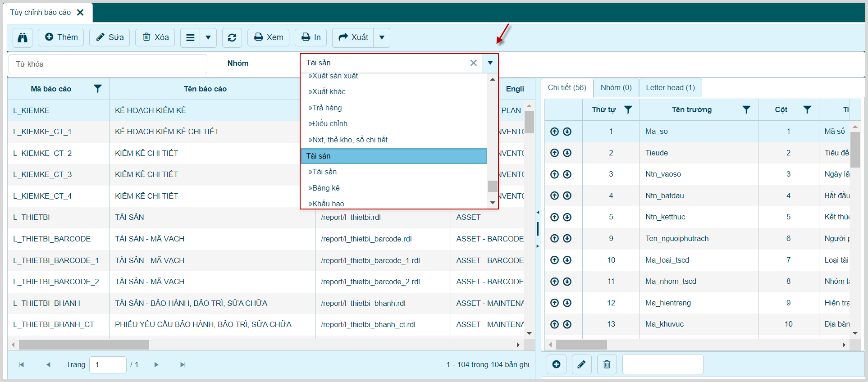Edit detail row with pencil icon
Image resolution: width=868 pixels, height=382 pixels.
(x=581, y=364)
